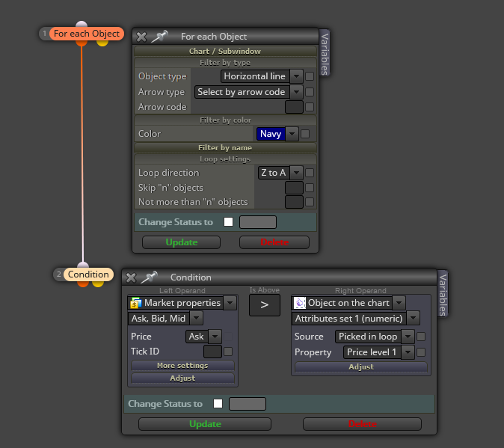Toggle the Color filter checkbox
This screenshot has height=448, width=504.
[x=305, y=134]
